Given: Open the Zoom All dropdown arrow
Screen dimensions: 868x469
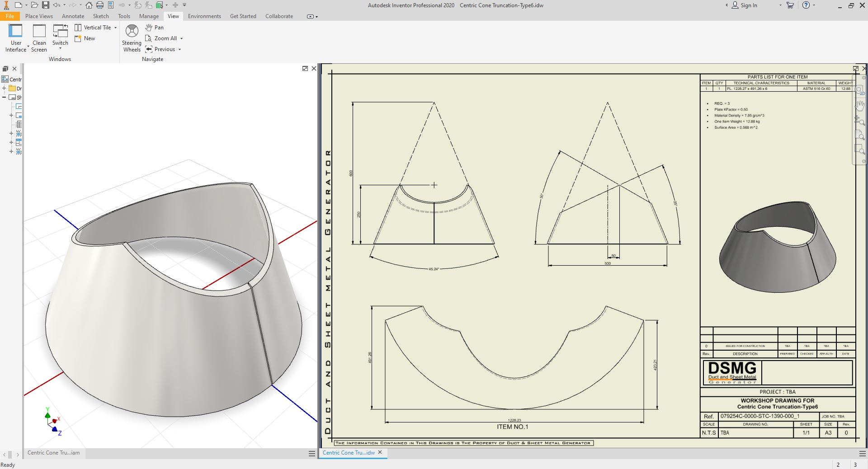Looking at the screenshot, I should point(182,38).
